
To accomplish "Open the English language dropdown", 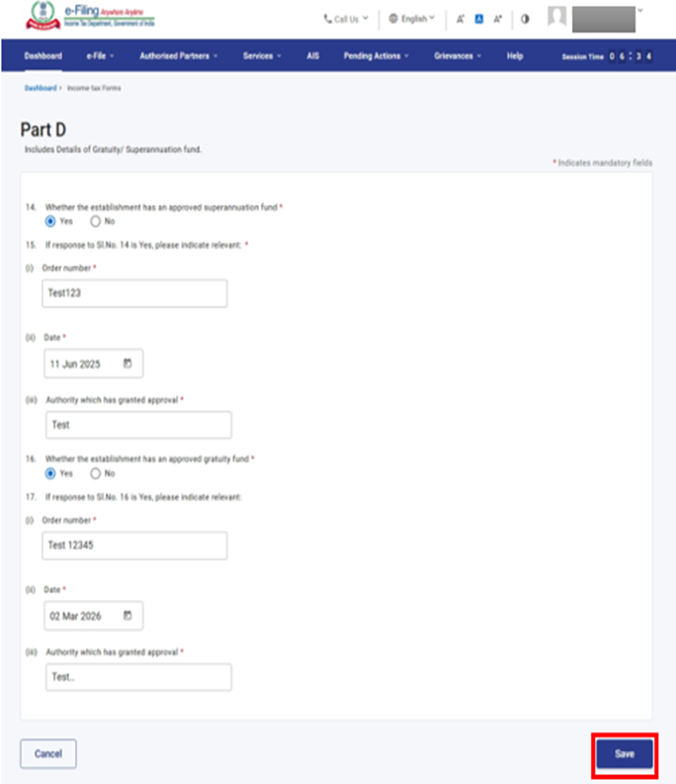I will click(x=412, y=19).
